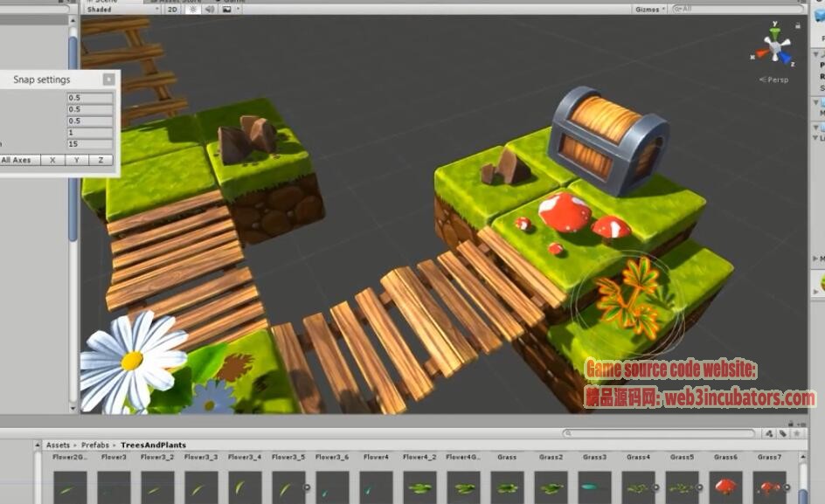This screenshot has height=504, width=825.
Task: Edit Snap settings field showing 1
Action: click(x=90, y=133)
